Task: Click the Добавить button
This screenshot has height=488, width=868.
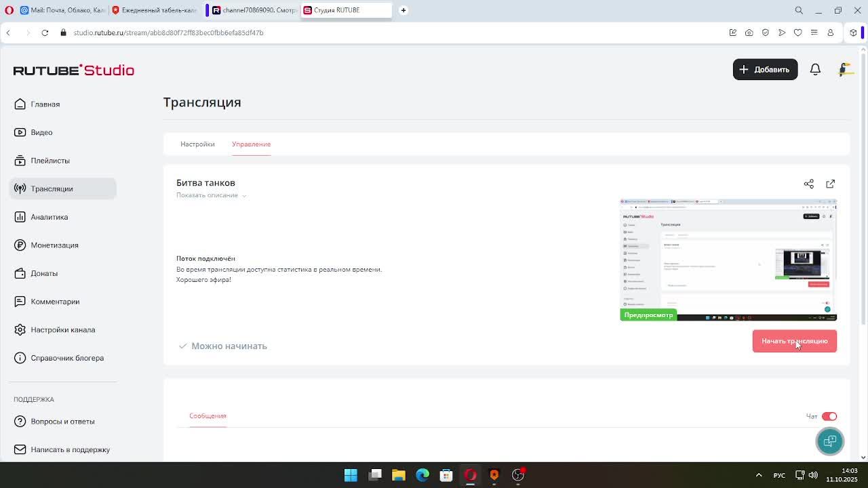Action: point(765,69)
